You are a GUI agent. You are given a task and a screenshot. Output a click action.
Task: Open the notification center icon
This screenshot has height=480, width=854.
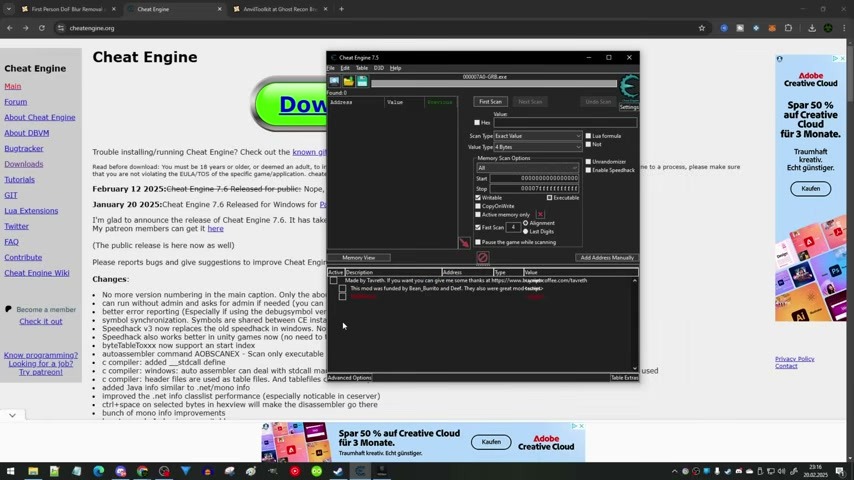coord(840,471)
